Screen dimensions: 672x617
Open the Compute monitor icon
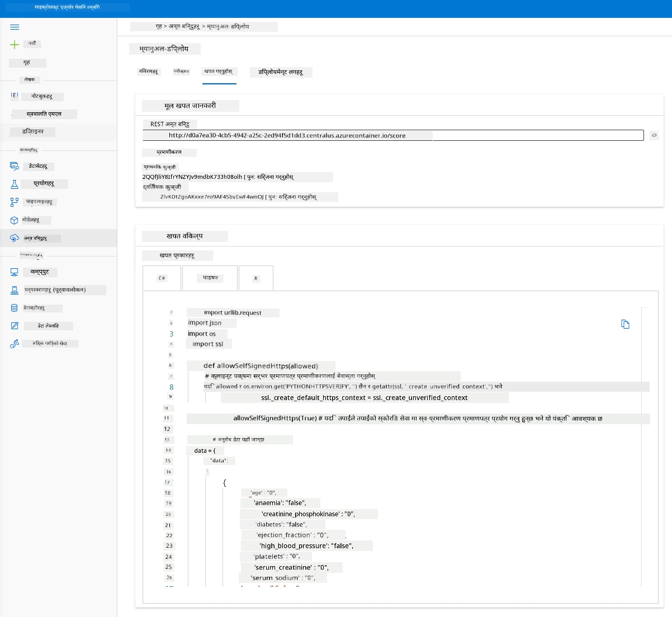pyautogui.click(x=15, y=272)
